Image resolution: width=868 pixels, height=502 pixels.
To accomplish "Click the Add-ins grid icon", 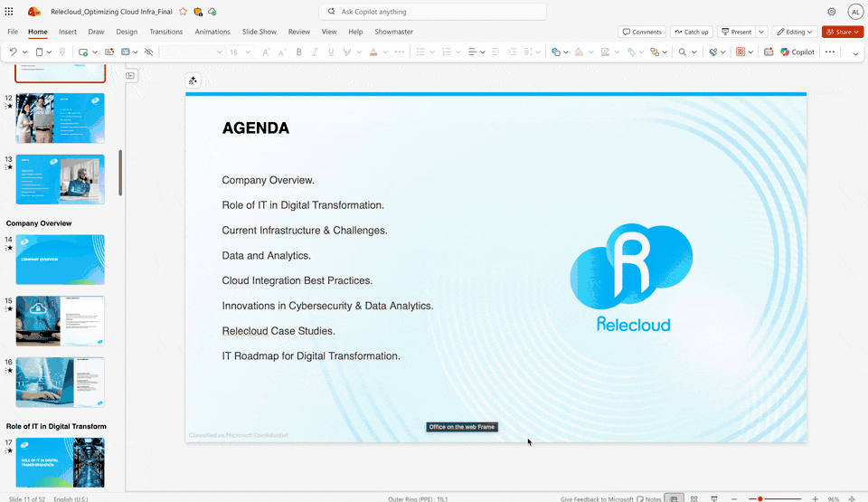I will (741, 52).
